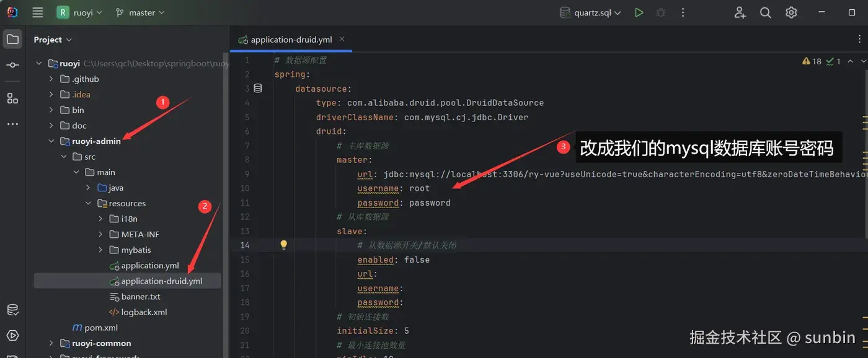This screenshot has height=358, width=868.
Task: Select the resources folder row
Action: coord(128,203)
